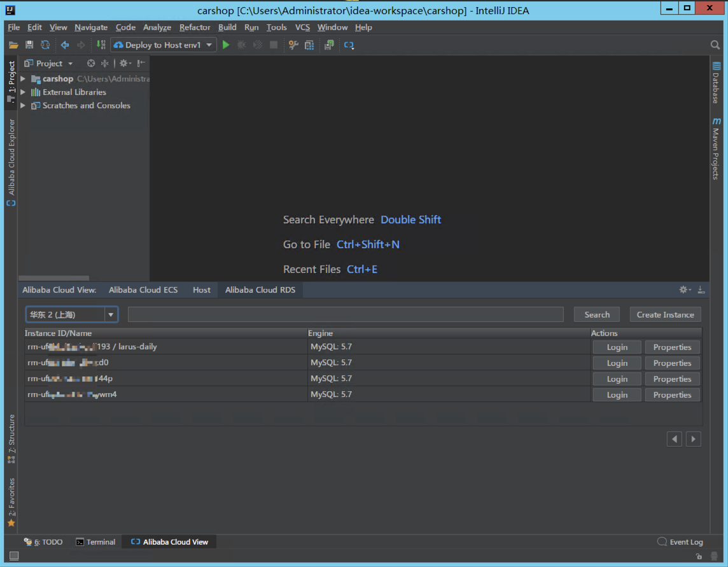The width and height of the screenshot is (728, 567).
Task: Expand the Scratches and Consoles node
Action: [x=23, y=106]
